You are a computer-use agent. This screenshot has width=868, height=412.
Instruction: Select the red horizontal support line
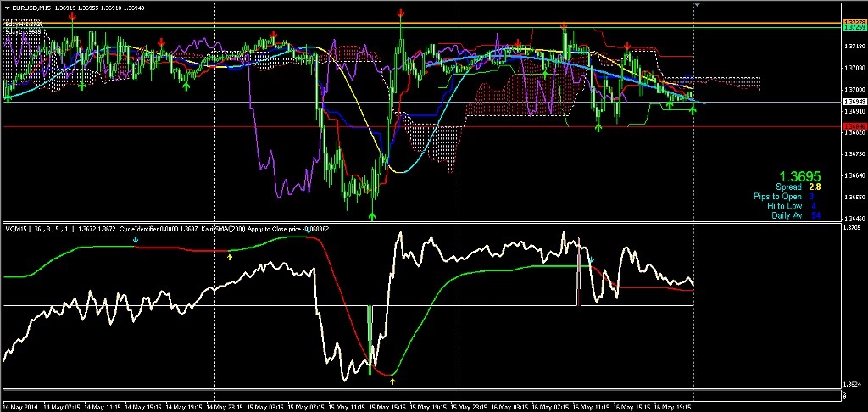[422, 127]
